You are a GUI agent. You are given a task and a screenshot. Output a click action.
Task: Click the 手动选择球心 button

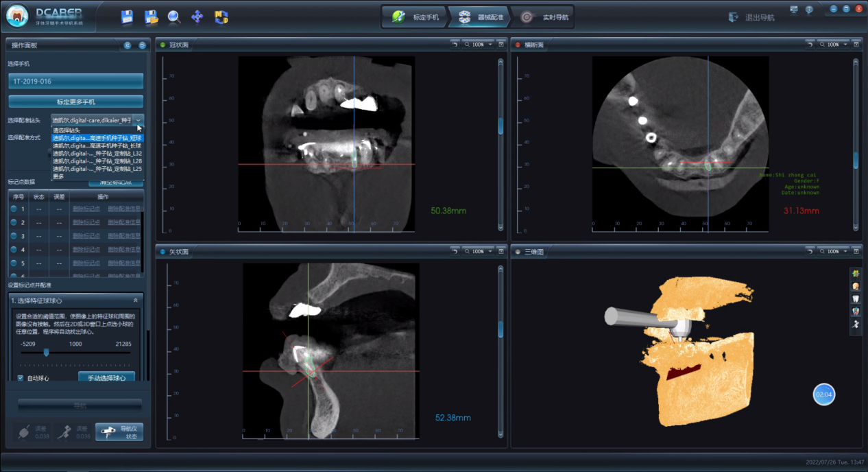(x=106, y=378)
